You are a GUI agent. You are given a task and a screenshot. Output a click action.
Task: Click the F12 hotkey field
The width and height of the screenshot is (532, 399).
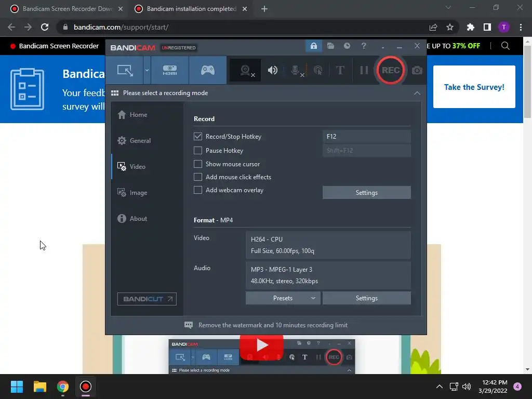[366, 137]
